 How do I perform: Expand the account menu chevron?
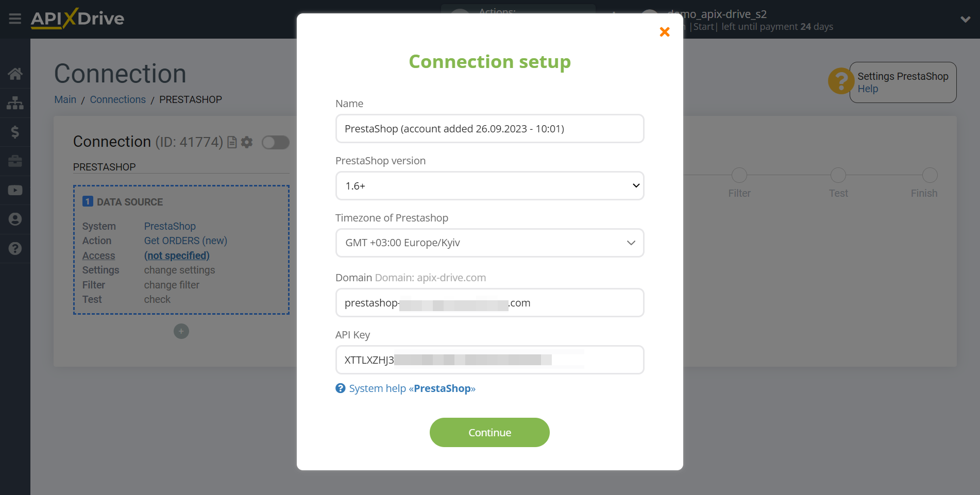pyautogui.click(x=966, y=20)
